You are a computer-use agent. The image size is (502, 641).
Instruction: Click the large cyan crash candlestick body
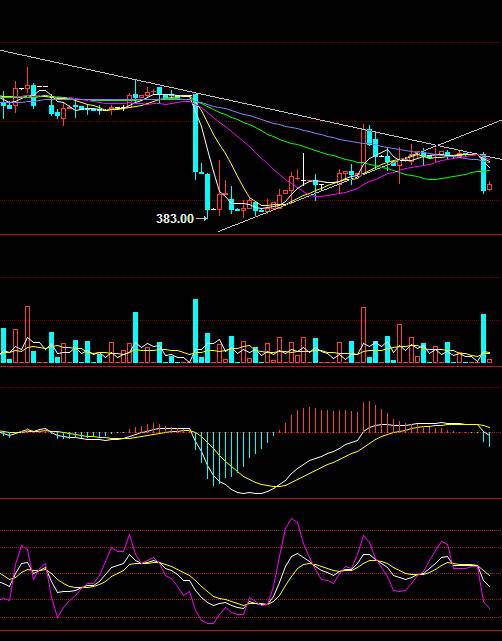pos(195,133)
